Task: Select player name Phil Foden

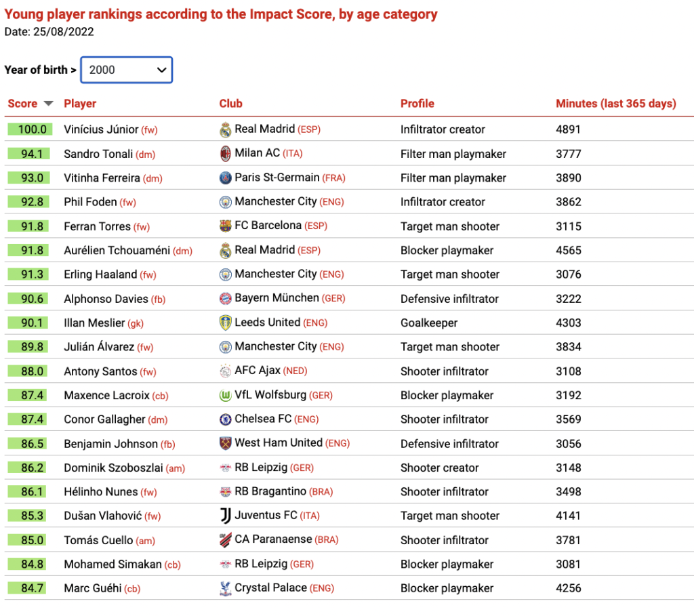Action: (90, 202)
